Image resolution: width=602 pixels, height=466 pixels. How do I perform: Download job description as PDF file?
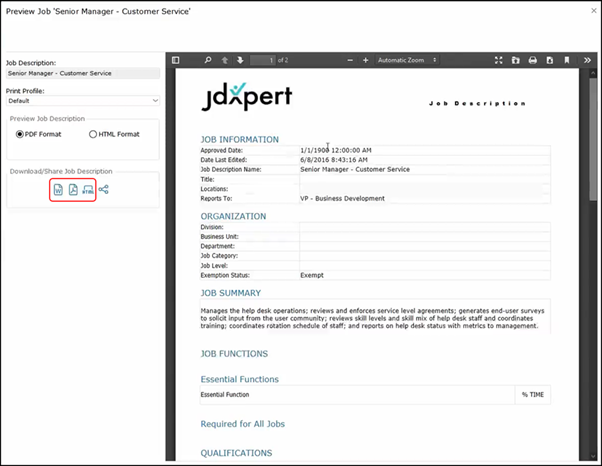[73, 190]
